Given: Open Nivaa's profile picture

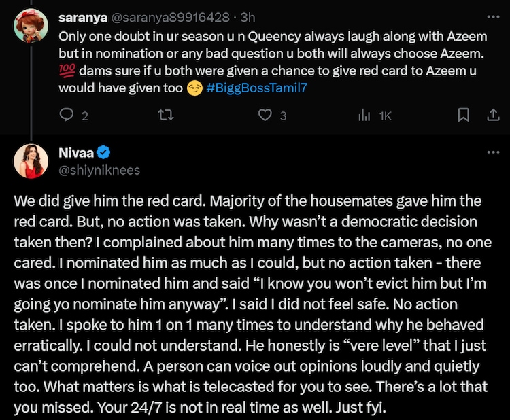Looking at the screenshot, I should pyautogui.click(x=31, y=161).
